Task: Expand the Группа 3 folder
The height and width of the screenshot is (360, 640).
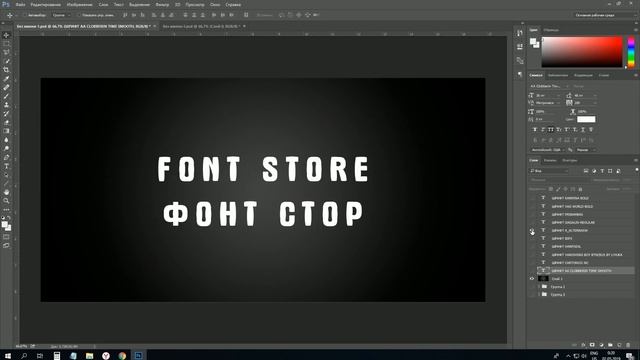Action: point(539,295)
